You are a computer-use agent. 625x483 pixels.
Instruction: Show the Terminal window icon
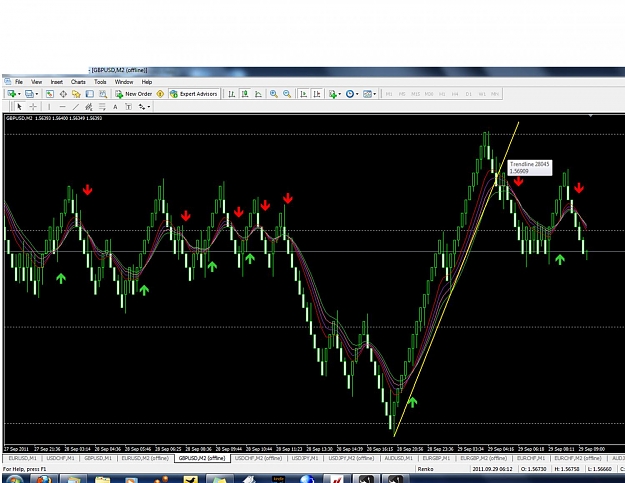pyautogui.click(x=90, y=94)
